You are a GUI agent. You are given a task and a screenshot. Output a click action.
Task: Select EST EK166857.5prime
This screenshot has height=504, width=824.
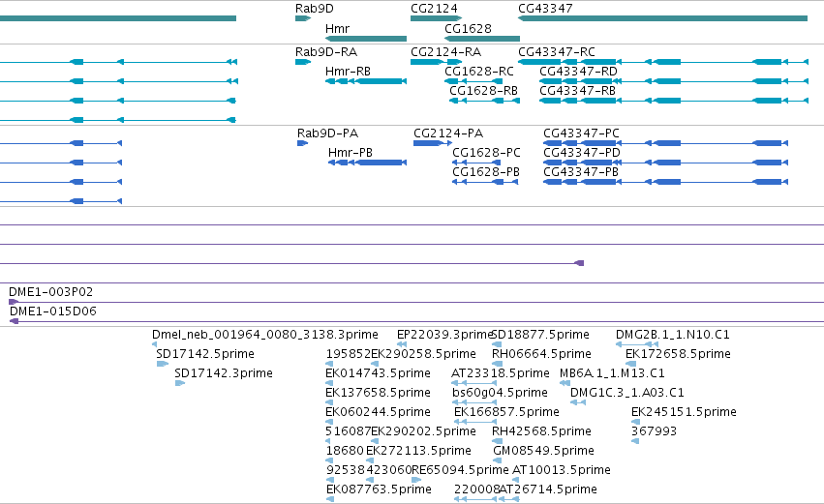506,413
